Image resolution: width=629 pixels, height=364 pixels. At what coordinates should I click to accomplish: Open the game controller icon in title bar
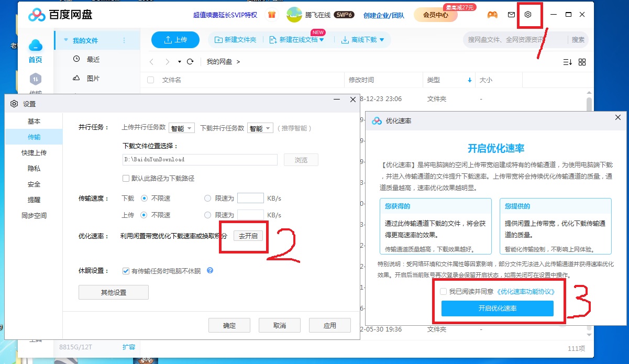tap(491, 15)
